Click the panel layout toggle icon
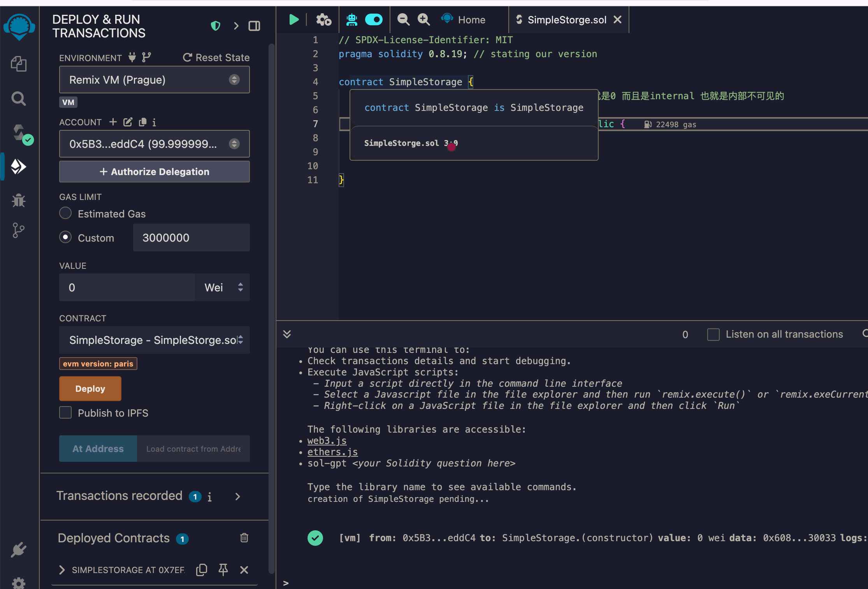This screenshot has width=868, height=589. click(255, 26)
